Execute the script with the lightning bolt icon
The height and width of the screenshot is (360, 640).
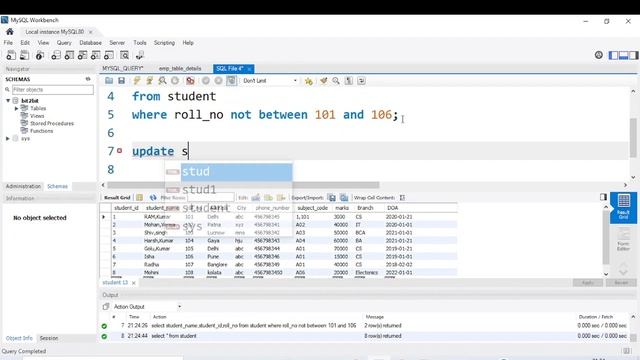[x=137, y=81]
